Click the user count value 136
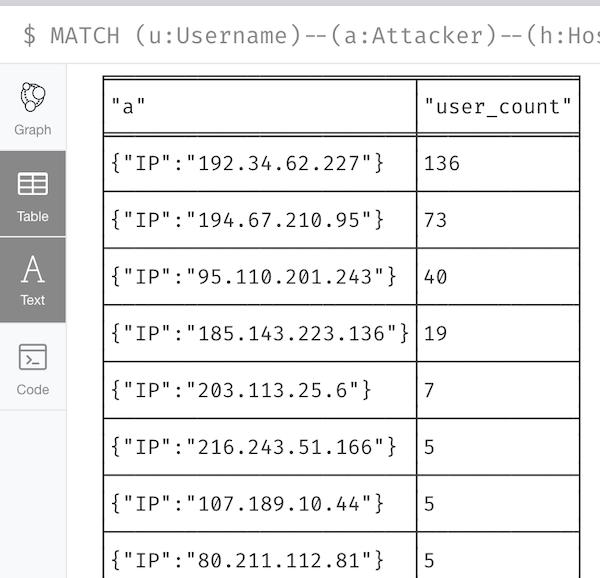This screenshot has width=600, height=578. [442, 163]
